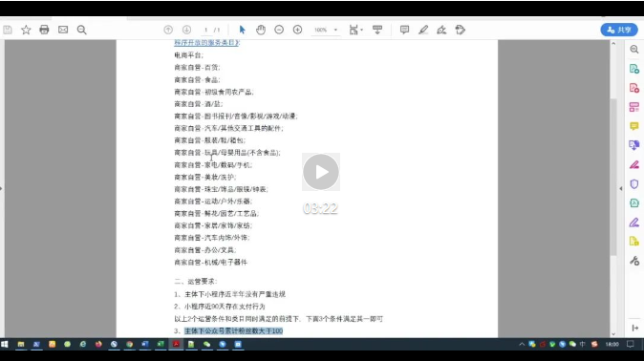This screenshot has width=644, height=361.
Task: Open the Create PDF tool in the right pane
Action: pyautogui.click(x=634, y=88)
